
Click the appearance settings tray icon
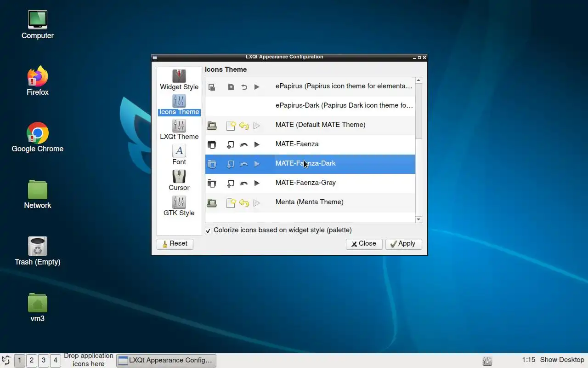pos(487,361)
